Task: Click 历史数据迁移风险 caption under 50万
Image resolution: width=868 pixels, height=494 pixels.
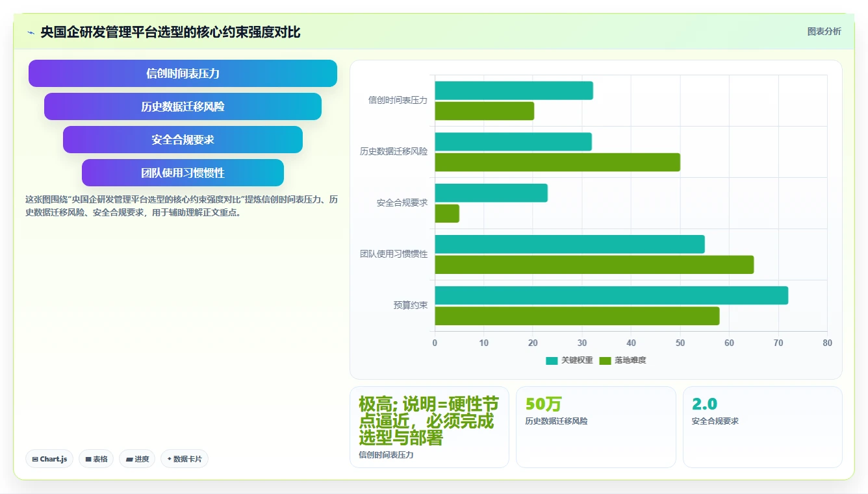Action: click(x=556, y=421)
